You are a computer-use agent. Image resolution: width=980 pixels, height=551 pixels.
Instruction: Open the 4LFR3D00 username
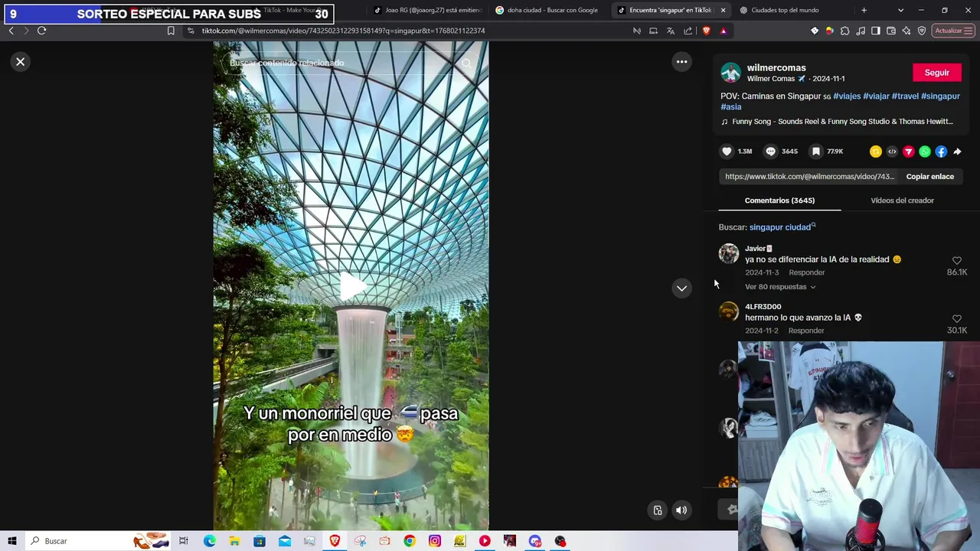[763, 307]
